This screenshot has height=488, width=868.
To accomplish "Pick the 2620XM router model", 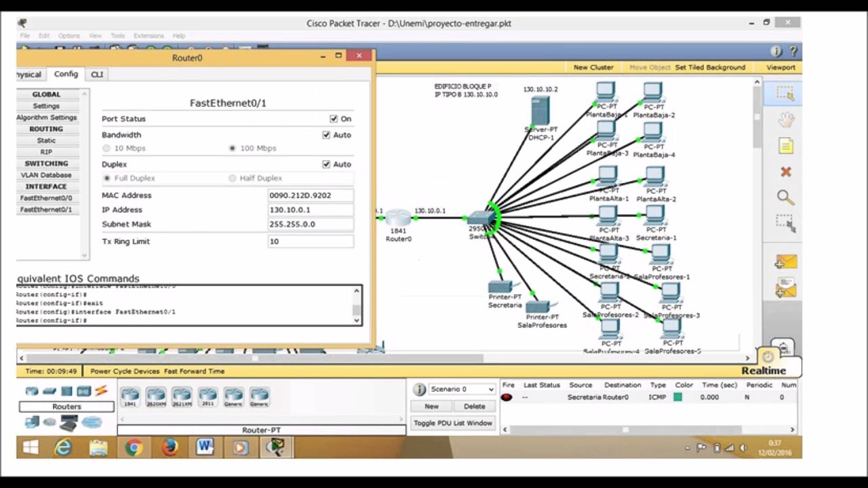I will tap(156, 397).
